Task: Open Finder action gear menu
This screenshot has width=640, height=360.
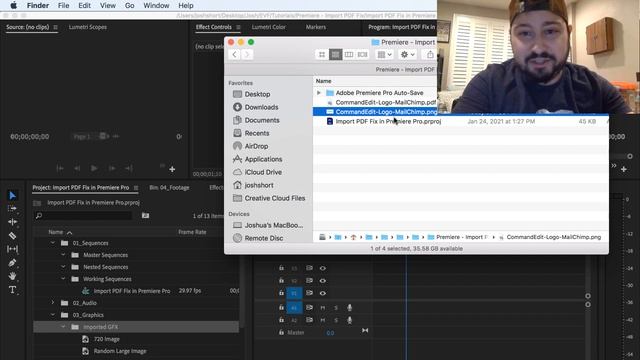Action: (408, 54)
